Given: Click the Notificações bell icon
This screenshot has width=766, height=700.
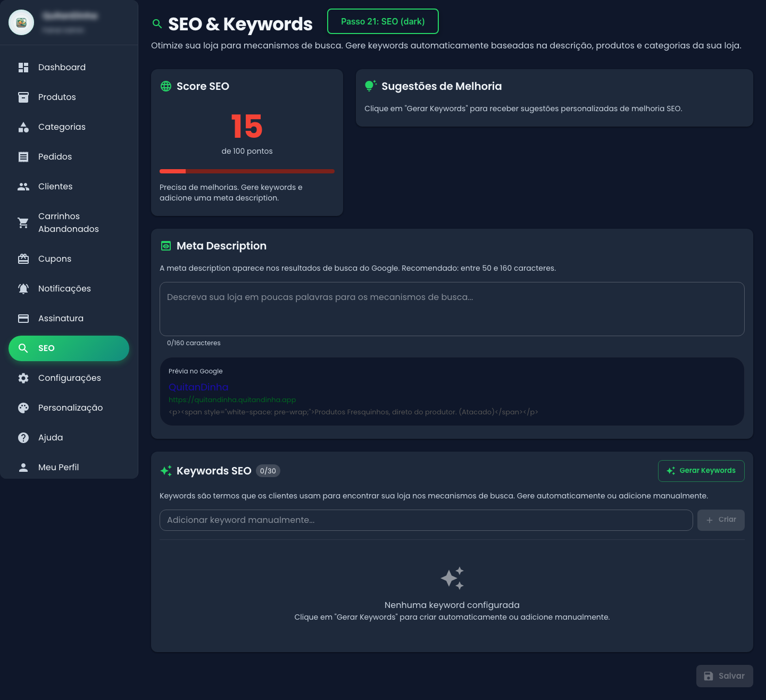Looking at the screenshot, I should point(23,289).
